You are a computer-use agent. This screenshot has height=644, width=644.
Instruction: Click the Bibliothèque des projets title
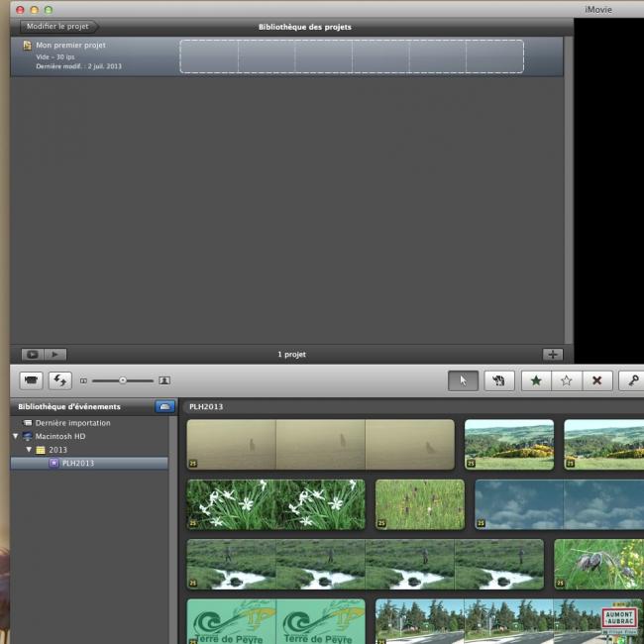[305, 27]
